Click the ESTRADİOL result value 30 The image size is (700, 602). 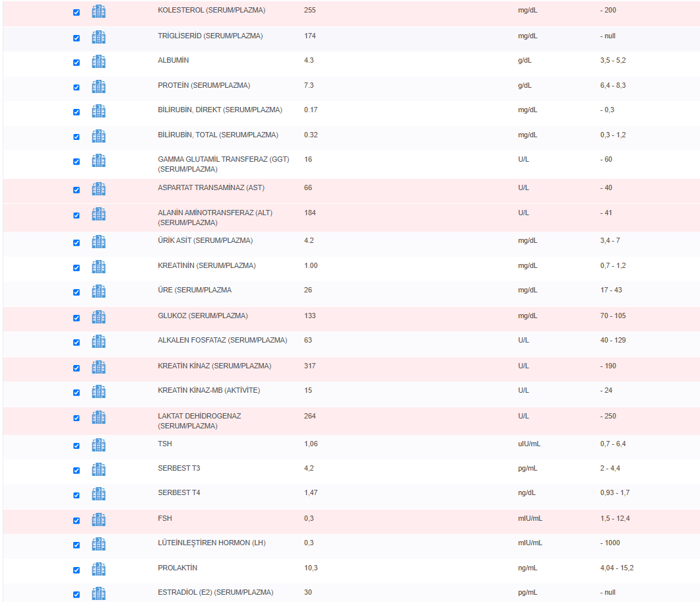point(308,592)
